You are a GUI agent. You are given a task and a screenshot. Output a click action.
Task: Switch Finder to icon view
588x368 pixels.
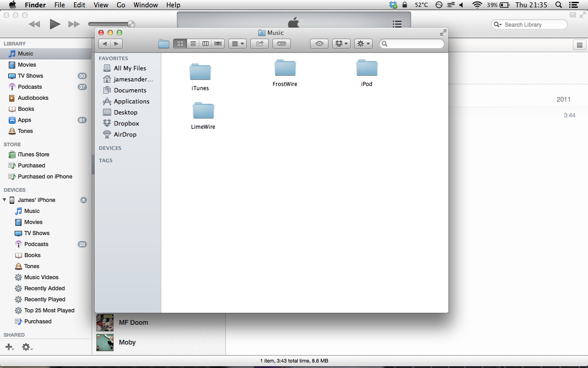180,44
